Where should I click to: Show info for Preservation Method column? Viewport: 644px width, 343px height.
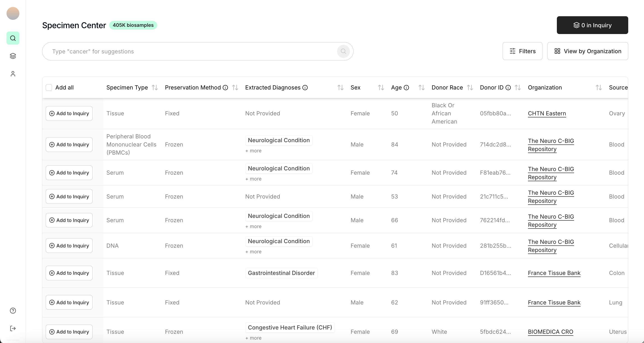pos(225,88)
